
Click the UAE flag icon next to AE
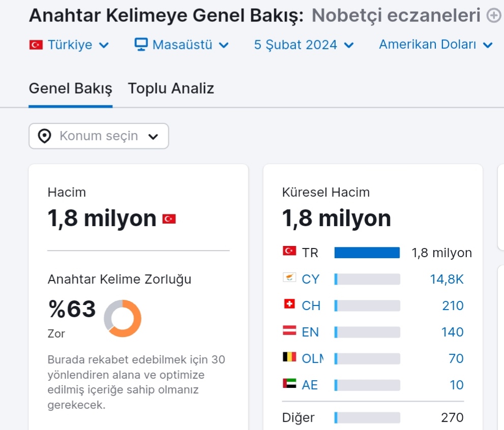(x=289, y=383)
